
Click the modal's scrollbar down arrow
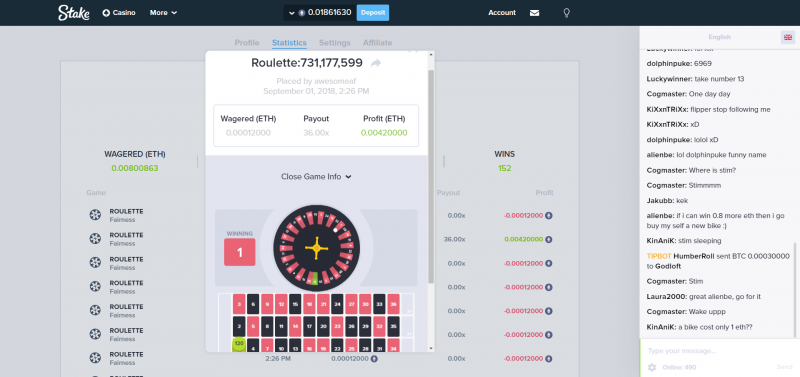coord(432,348)
